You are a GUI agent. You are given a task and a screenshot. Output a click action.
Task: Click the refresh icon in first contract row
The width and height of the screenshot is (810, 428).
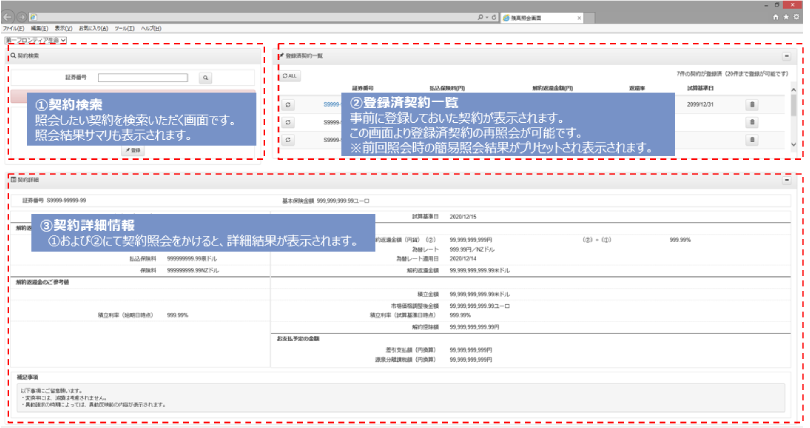(x=289, y=104)
